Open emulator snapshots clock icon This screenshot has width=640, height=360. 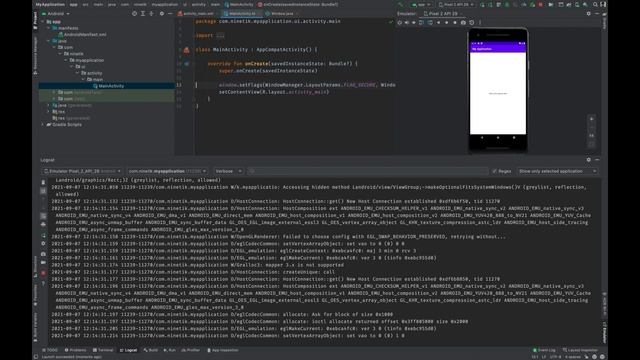[x=472, y=23]
